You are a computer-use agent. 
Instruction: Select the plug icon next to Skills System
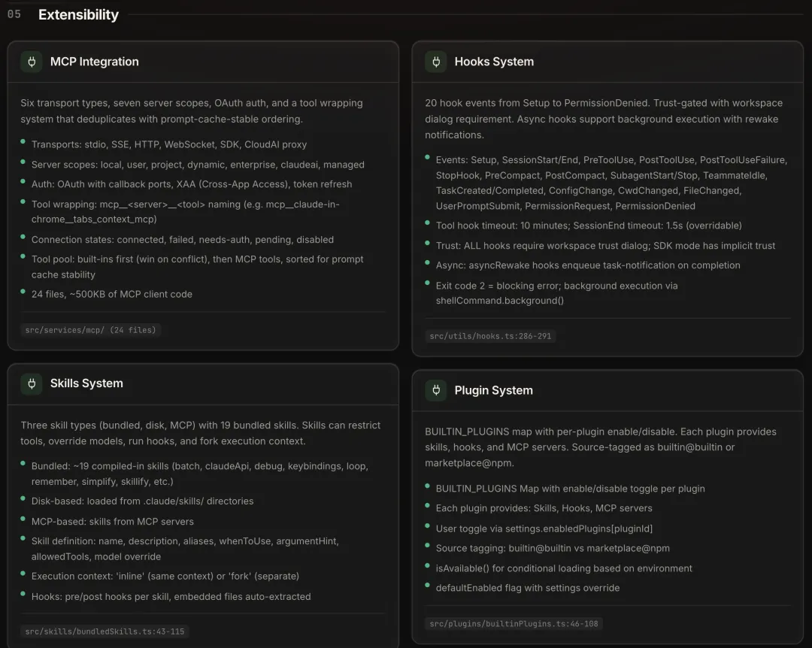(32, 383)
